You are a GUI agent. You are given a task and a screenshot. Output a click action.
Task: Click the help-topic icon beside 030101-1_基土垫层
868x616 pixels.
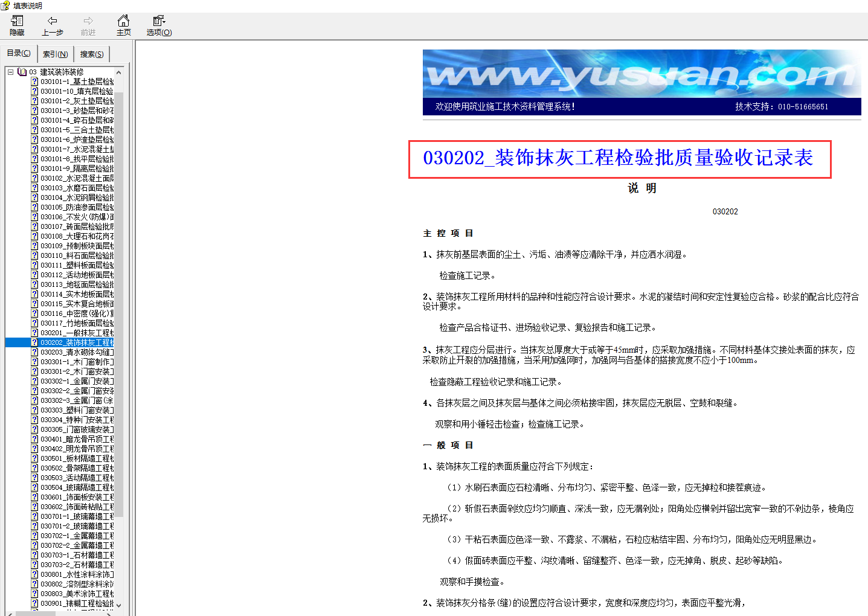coord(34,82)
